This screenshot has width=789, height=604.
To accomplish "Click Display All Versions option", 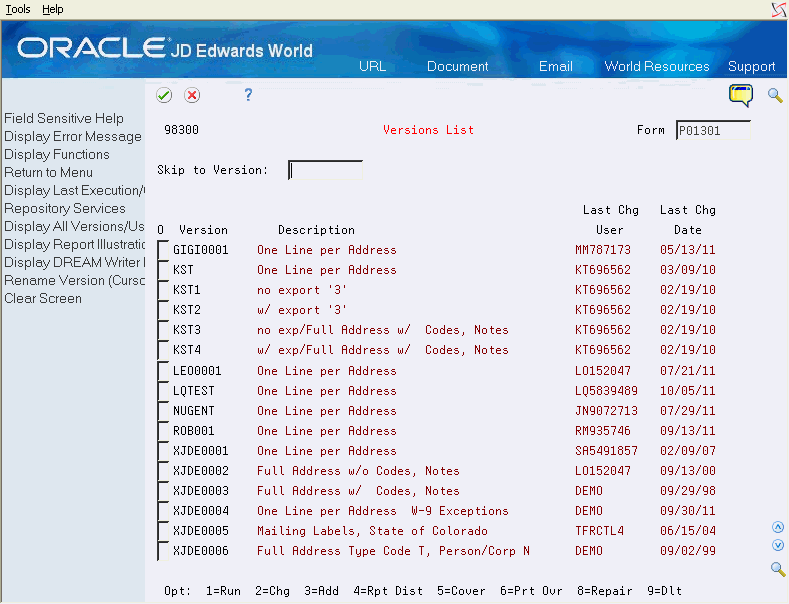I will [74, 226].
